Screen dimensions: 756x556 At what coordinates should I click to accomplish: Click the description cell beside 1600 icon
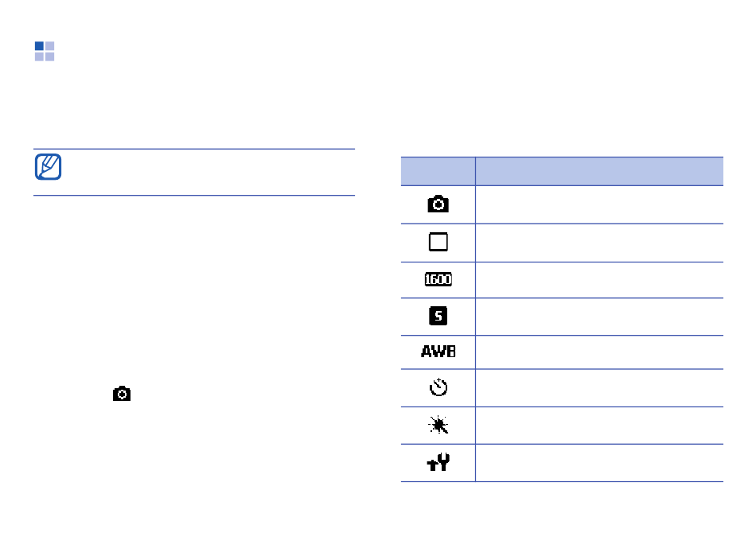(599, 280)
